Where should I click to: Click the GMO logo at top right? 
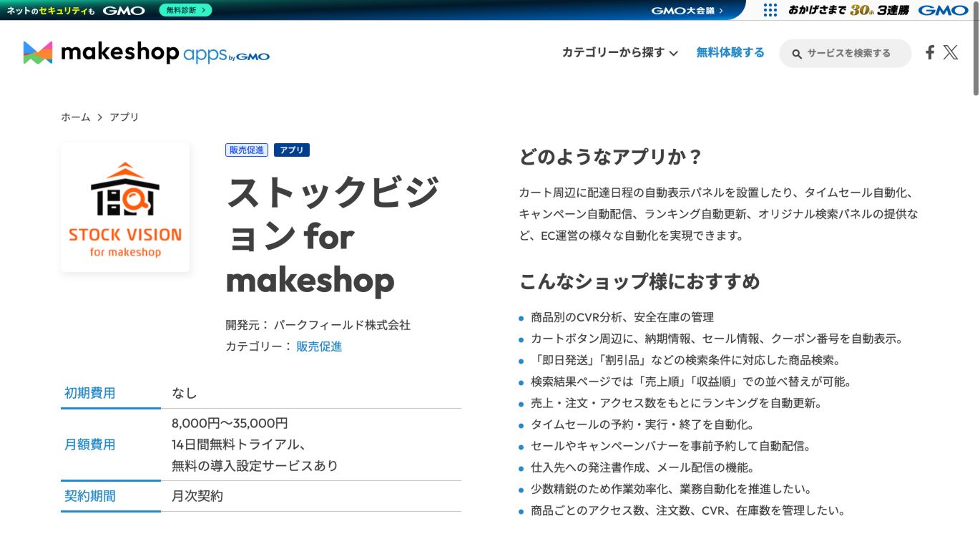(x=943, y=10)
